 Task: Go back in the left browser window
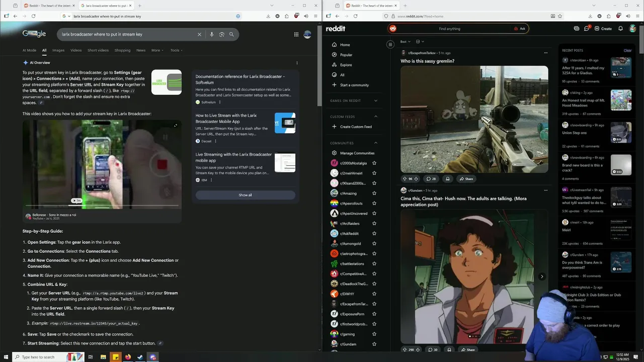tap(15, 16)
